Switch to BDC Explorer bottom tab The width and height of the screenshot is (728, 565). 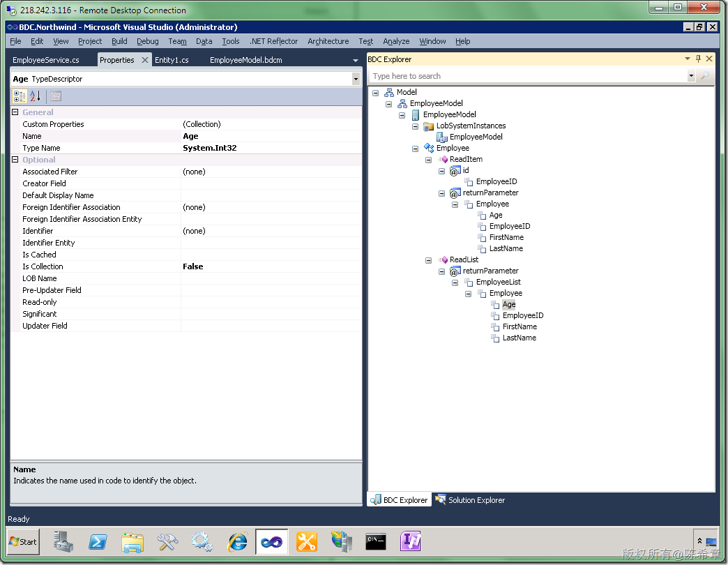400,500
